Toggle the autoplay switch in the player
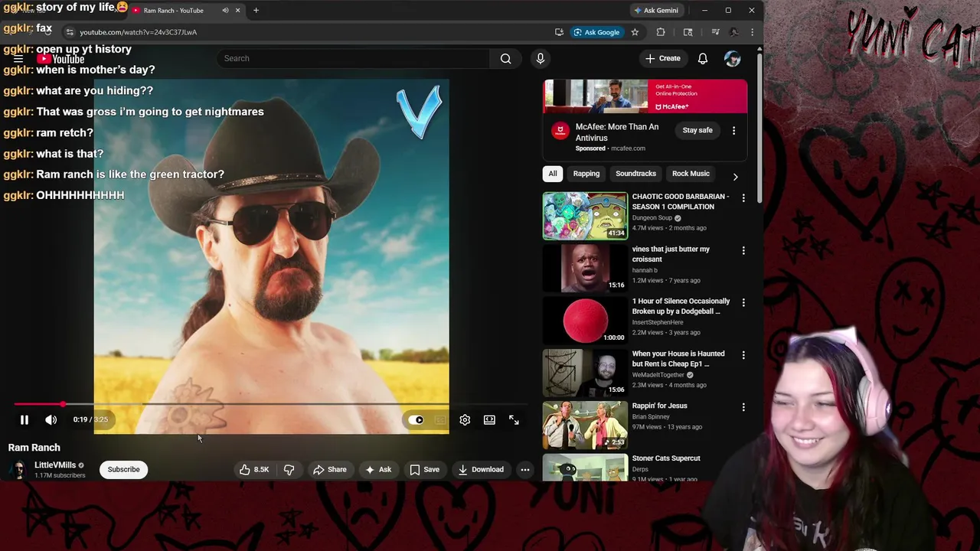980x551 pixels. pos(416,419)
